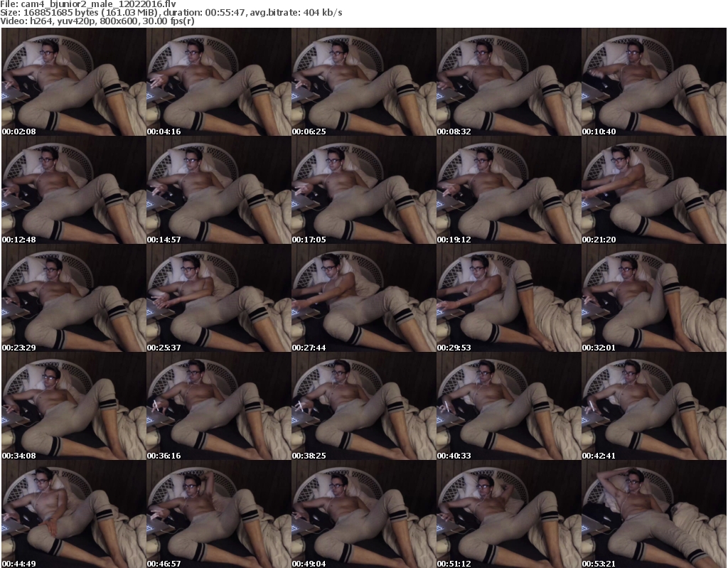Select the thumbnail at 00:23:29
This screenshot has height=568, width=728.
click(74, 298)
